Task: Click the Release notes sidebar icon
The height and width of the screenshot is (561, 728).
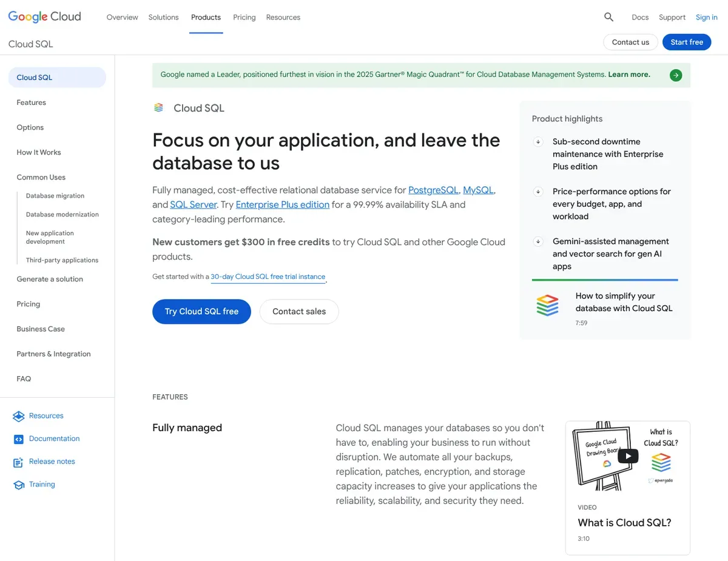Action: coord(18,462)
